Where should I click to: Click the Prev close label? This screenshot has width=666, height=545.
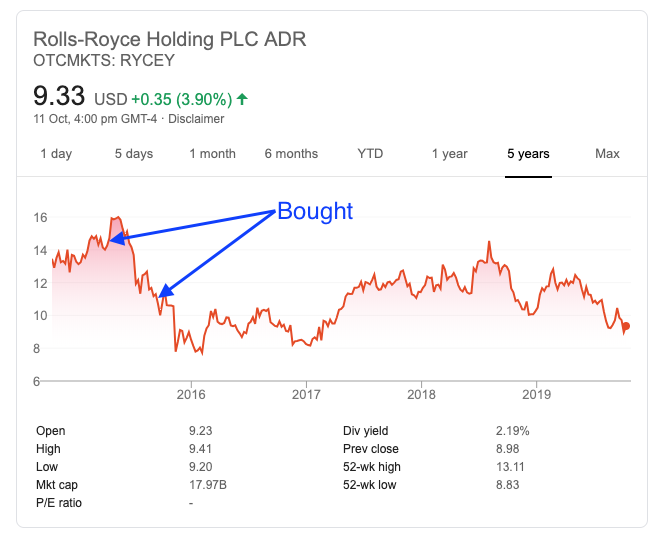370,449
